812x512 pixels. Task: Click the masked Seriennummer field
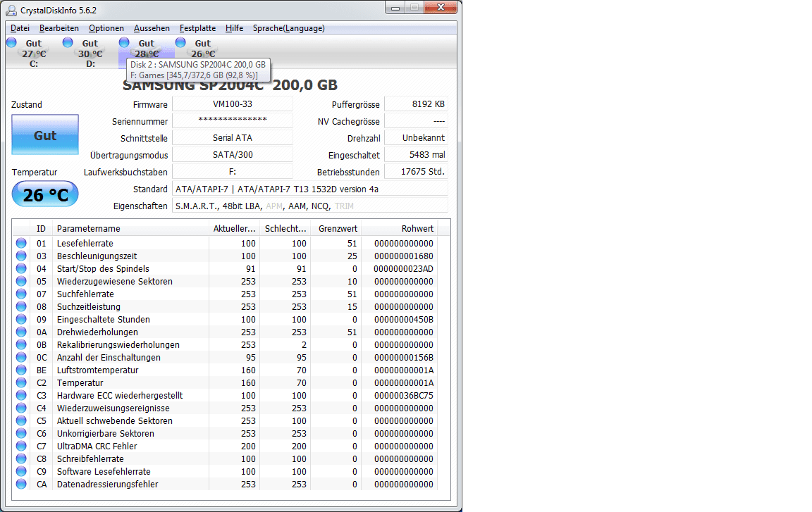coord(233,120)
